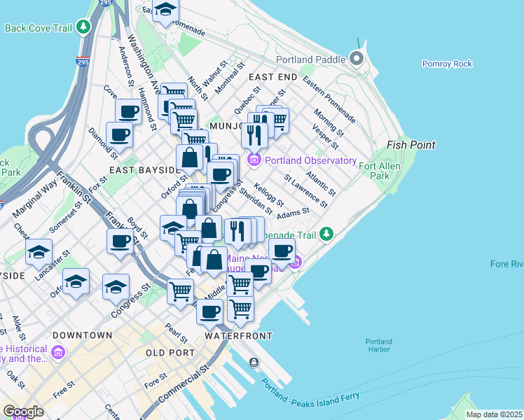The image size is (524, 420).
Task: Click the Fort Allen Park label
Action: (380, 171)
